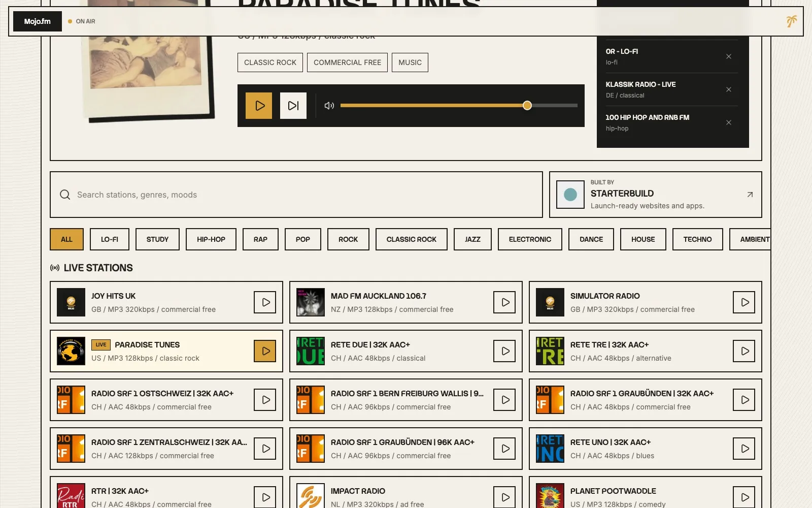
Task: Open Rete Due station logo
Action: 311,351
